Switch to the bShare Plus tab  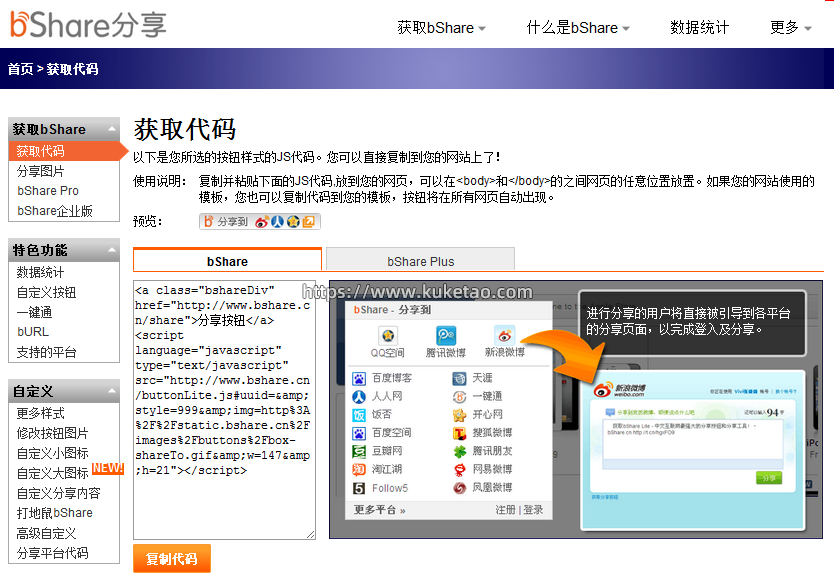pos(420,261)
